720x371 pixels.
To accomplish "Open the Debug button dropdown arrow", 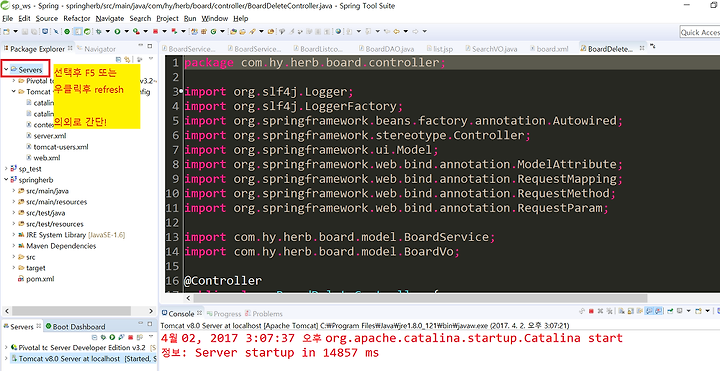I will [x=108, y=31].
